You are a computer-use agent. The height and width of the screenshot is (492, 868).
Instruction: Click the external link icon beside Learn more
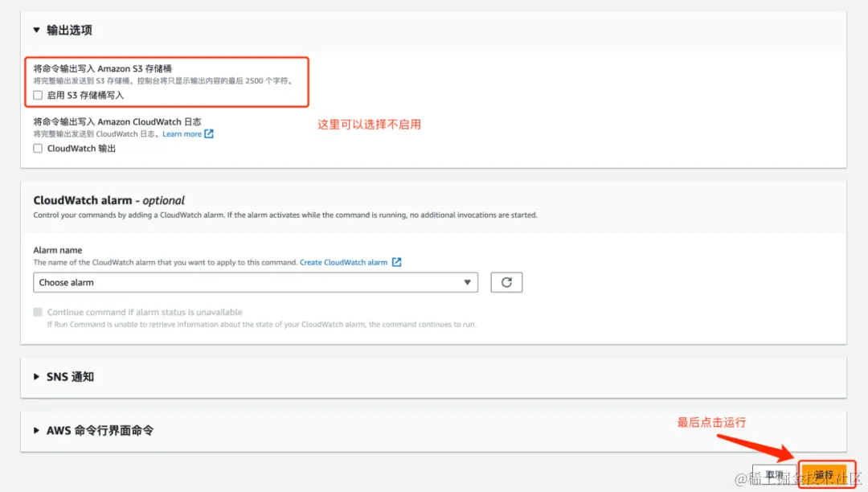pos(209,134)
